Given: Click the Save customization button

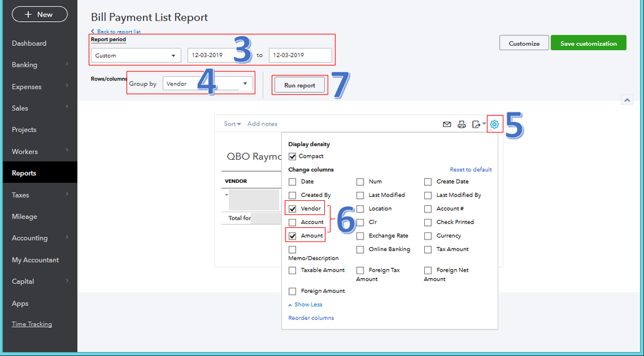Looking at the screenshot, I should [589, 44].
